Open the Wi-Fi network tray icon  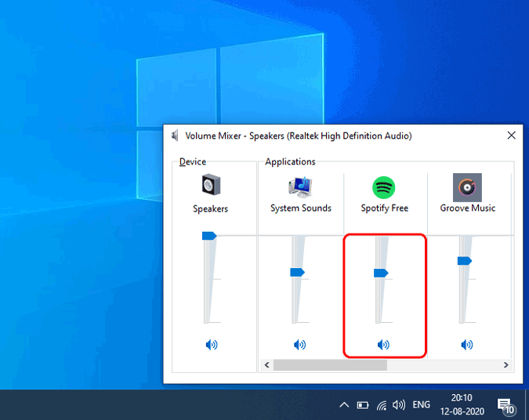pos(382,405)
